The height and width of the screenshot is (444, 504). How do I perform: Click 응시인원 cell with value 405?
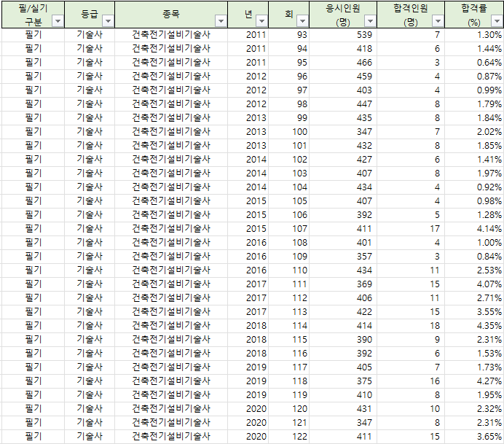point(343,367)
